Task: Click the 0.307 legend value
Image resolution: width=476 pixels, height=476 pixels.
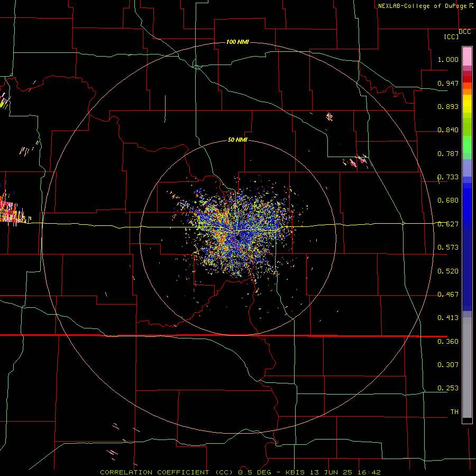Action: pyautogui.click(x=448, y=365)
